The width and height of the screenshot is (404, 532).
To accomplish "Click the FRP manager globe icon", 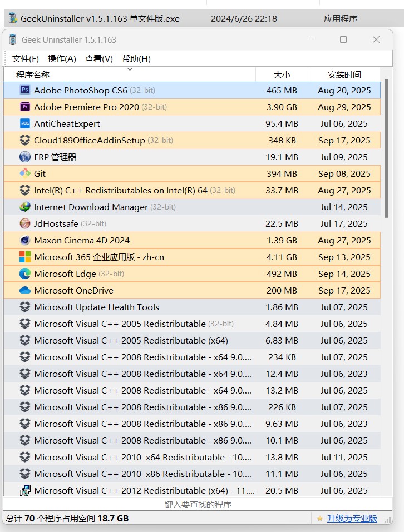I will [x=25, y=157].
